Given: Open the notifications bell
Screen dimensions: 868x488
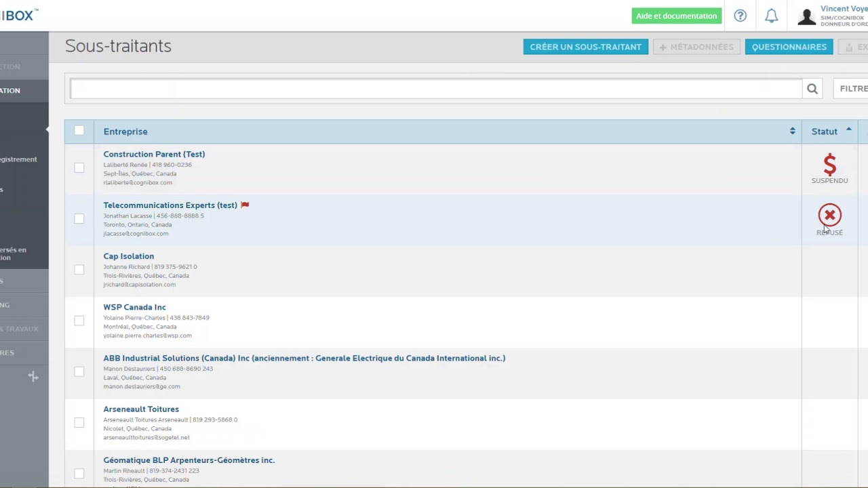Looking at the screenshot, I should pyautogui.click(x=771, y=16).
